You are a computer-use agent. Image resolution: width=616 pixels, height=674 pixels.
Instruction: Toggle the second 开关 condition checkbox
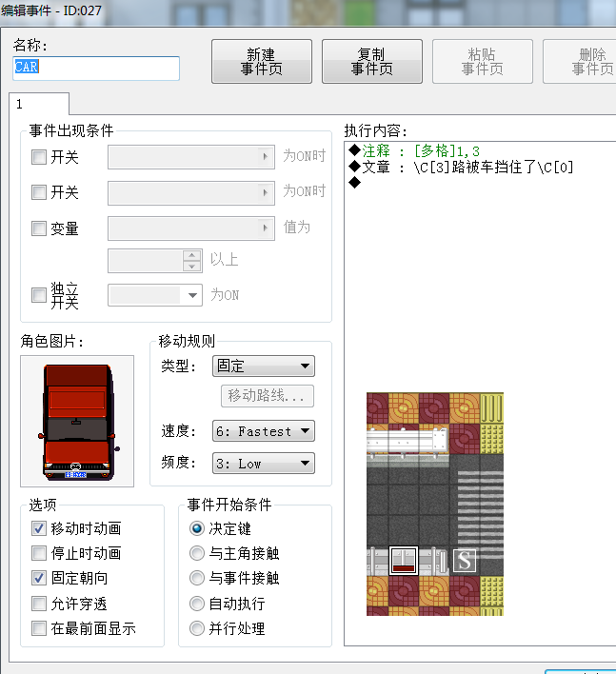39,192
